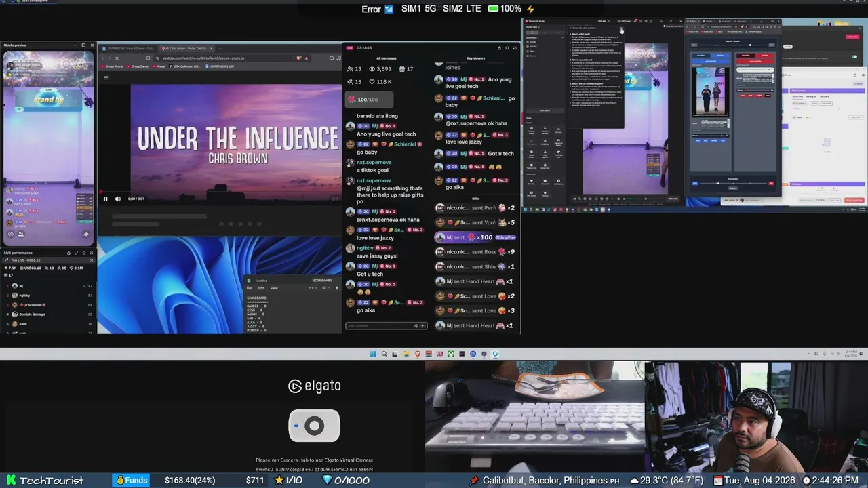Image resolution: width=868 pixels, height=488 pixels.
Task: Open a new browser tab
Action: [221, 49]
